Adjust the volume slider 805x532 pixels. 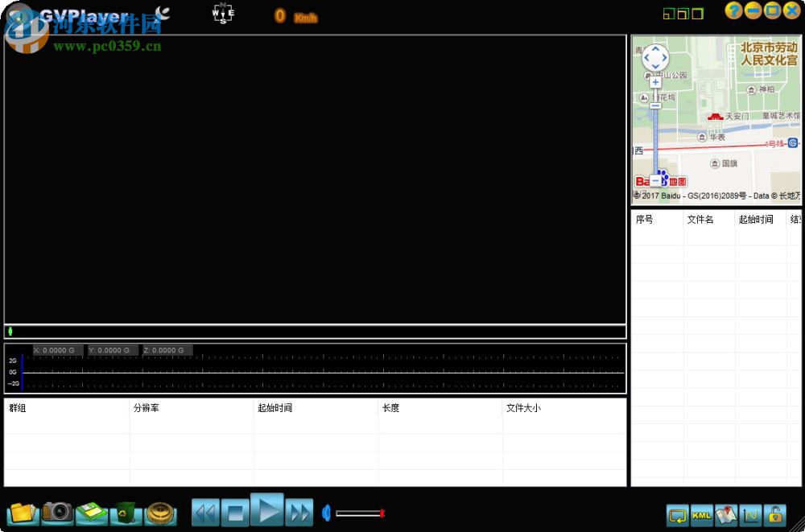click(361, 513)
